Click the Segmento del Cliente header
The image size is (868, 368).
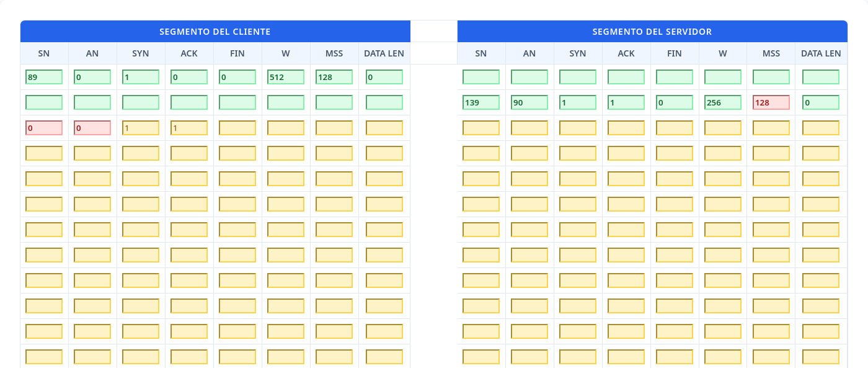(x=215, y=31)
